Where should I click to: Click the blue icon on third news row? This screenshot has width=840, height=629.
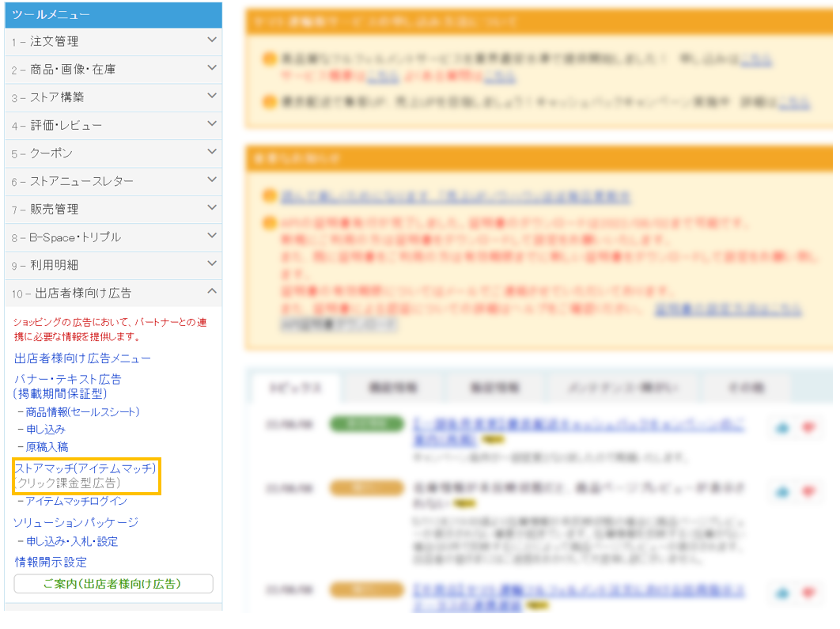tap(783, 593)
